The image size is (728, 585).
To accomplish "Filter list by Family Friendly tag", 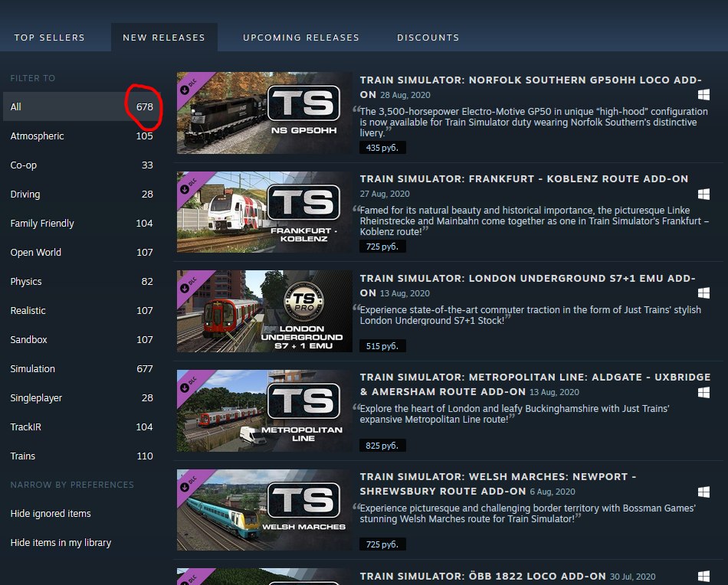I will point(82,223).
